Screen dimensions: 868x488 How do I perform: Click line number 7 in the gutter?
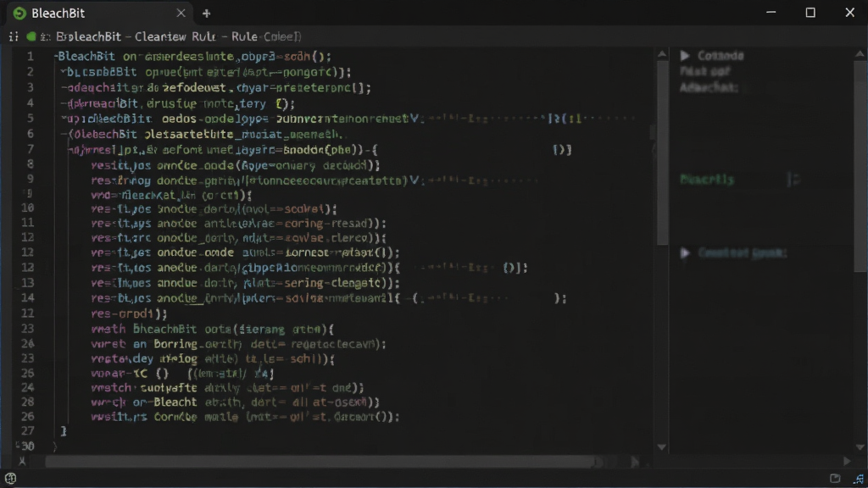click(x=31, y=149)
